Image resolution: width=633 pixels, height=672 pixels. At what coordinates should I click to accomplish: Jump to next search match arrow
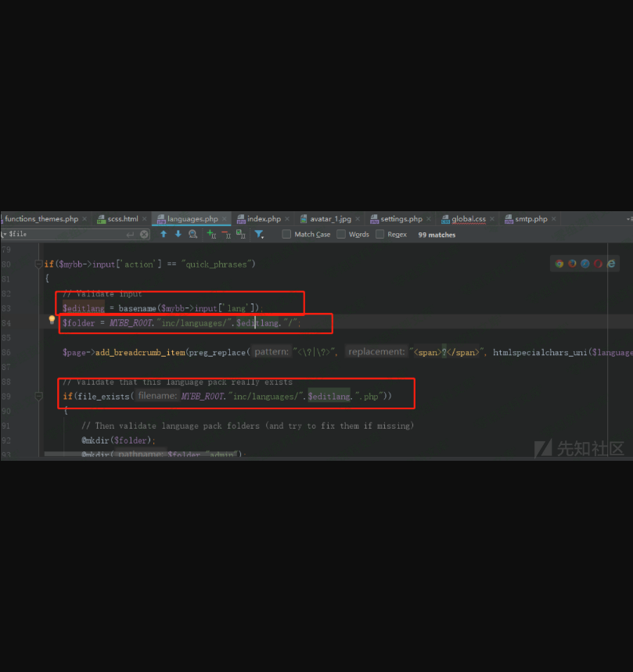[178, 234]
